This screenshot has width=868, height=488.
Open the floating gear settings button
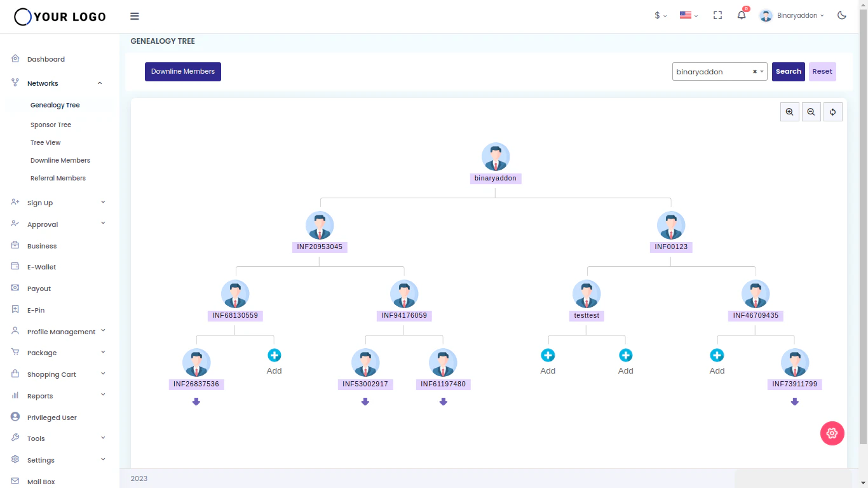(x=832, y=433)
